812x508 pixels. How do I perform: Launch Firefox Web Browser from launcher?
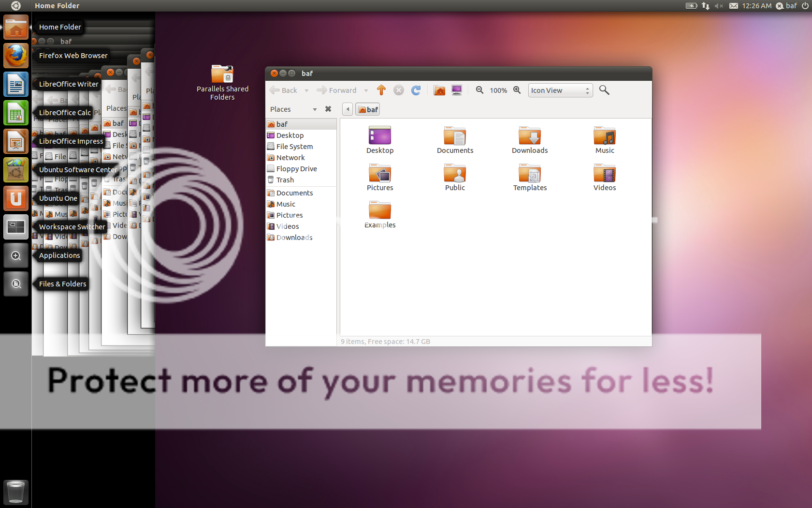(16, 56)
